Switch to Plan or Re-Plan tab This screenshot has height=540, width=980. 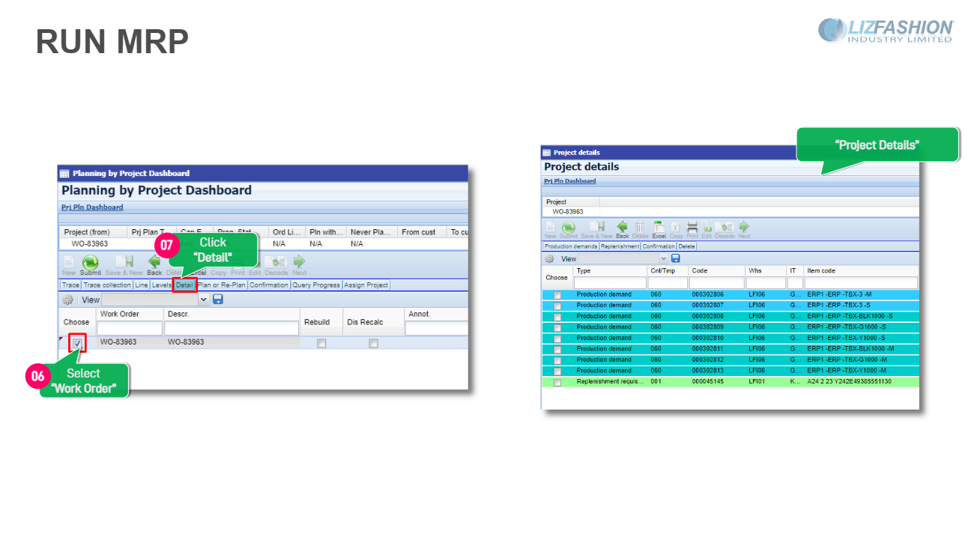tap(222, 285)
